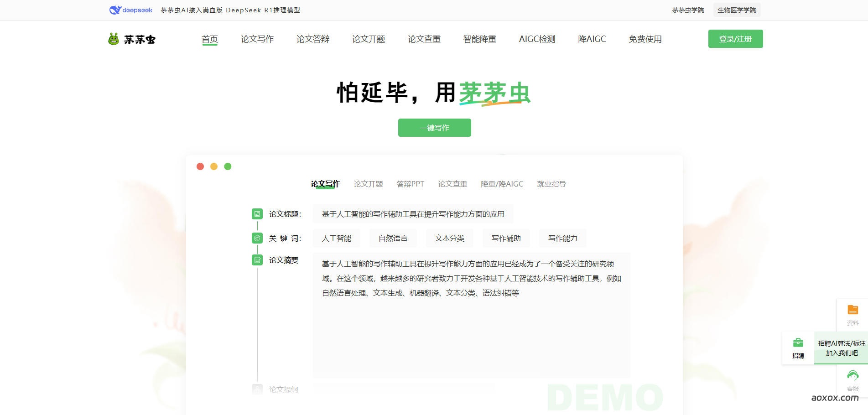Open 论文查重 in top navigation bar
This screenshot has width=868, height=415.
(x=424, y=39)
